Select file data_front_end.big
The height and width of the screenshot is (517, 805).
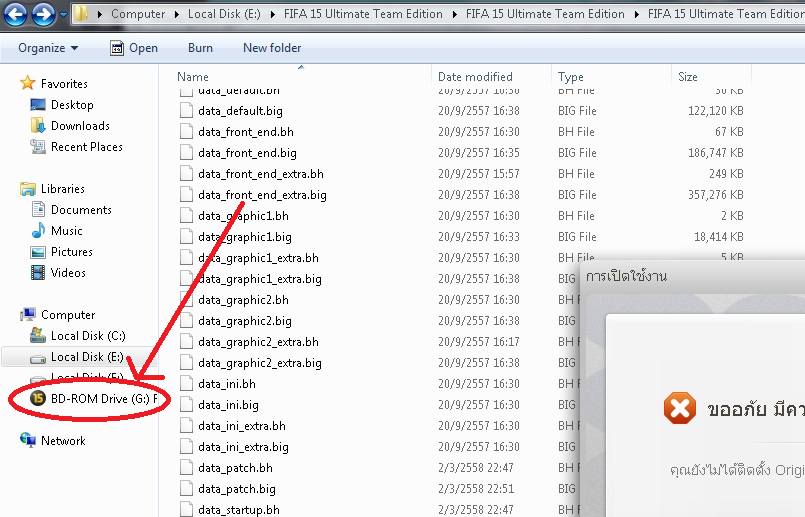click(x=247, y=153)
